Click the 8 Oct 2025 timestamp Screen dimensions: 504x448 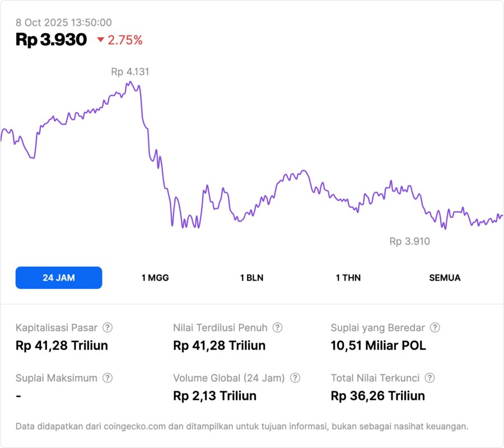(63, 22)
